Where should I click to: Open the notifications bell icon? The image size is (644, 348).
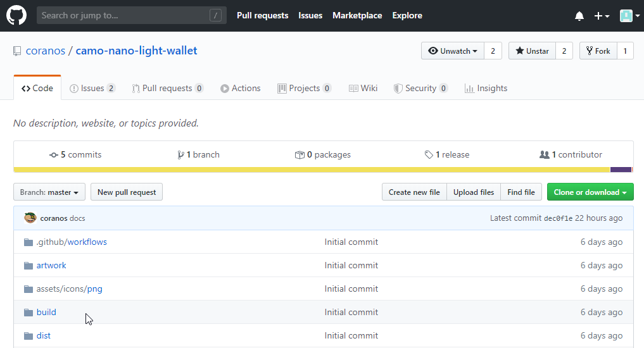(x=579, y=16)
